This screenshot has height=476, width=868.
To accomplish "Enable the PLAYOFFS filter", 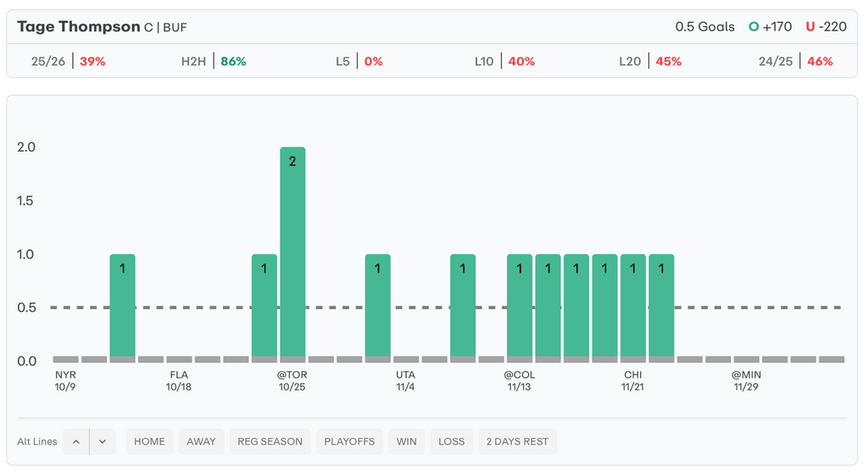I will 349,441.
